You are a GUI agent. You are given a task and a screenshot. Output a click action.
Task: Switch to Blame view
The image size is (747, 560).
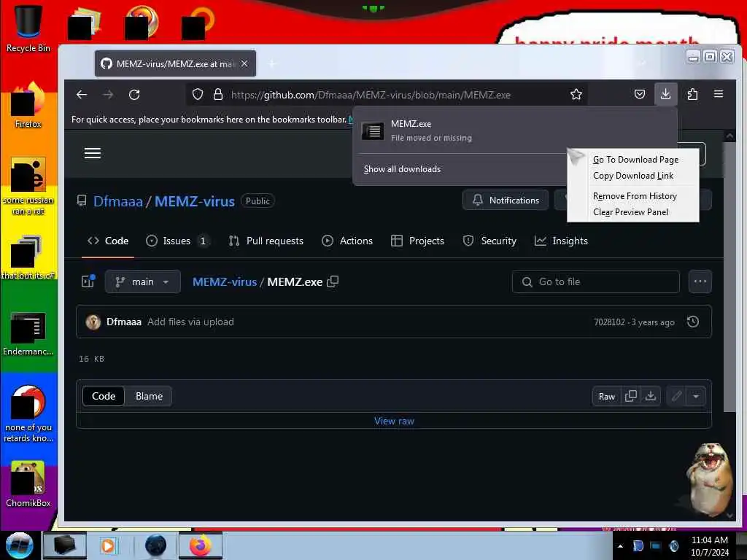[149, 396]
